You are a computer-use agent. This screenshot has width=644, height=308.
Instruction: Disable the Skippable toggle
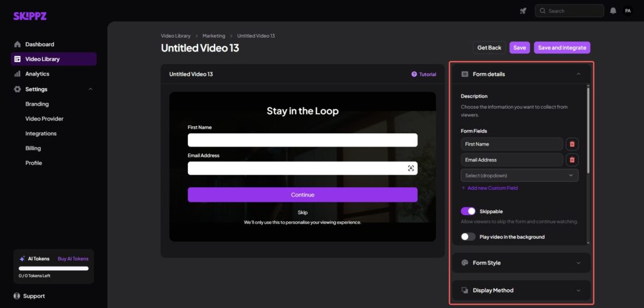click(x=468, y=211)
